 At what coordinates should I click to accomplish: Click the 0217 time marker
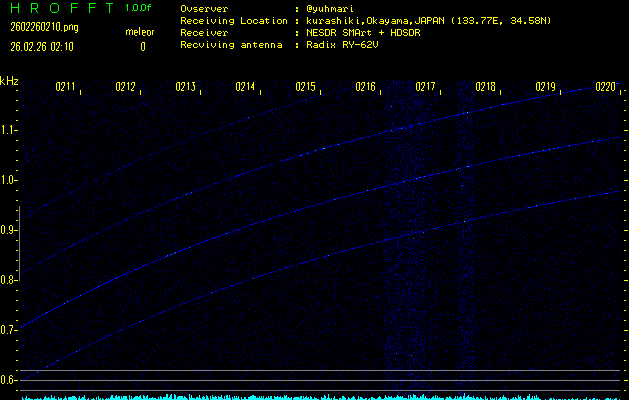(x=426, y=88)
